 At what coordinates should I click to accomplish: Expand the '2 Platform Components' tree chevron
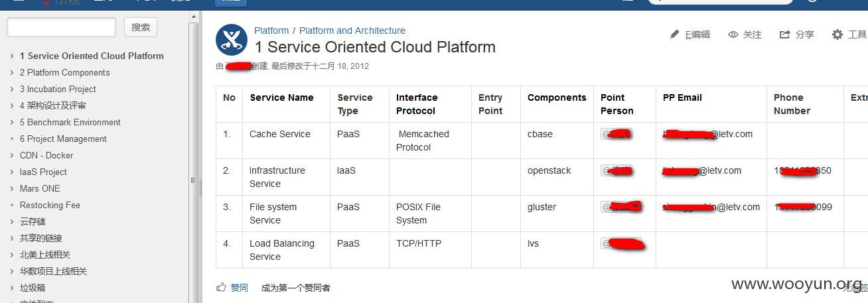click(12, 73)
